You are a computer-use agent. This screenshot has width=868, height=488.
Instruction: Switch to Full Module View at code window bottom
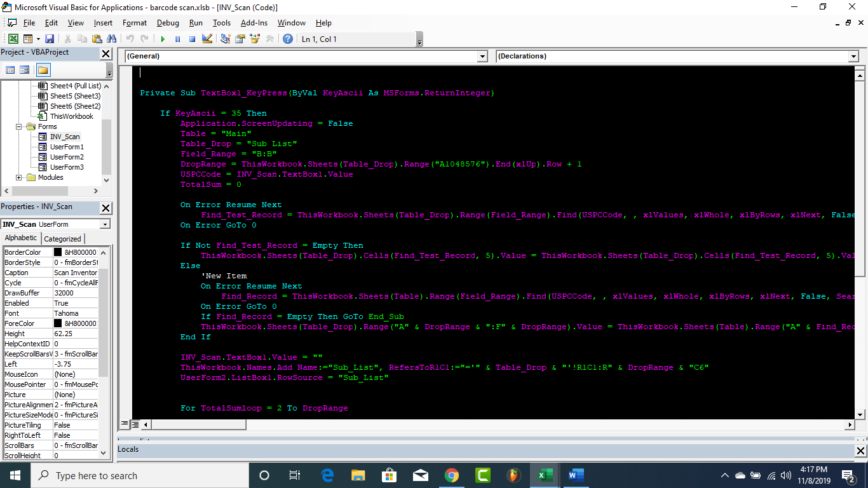tap(135, 424)
